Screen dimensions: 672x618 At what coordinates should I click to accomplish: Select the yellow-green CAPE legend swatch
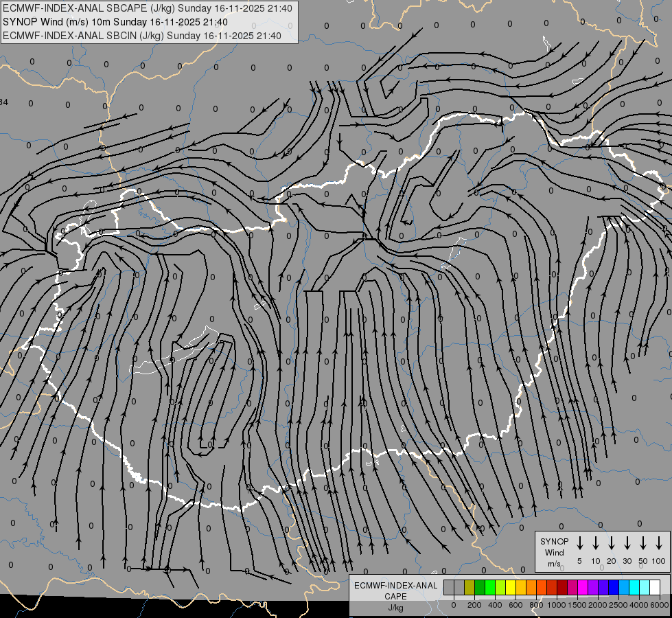500,587
